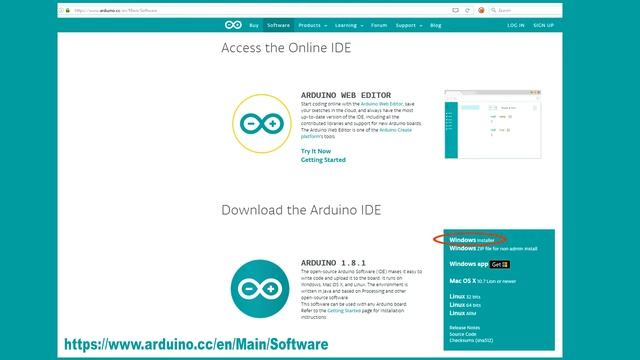Download Mac OS X 10.7 Lion or newer

tap(482, 281)
